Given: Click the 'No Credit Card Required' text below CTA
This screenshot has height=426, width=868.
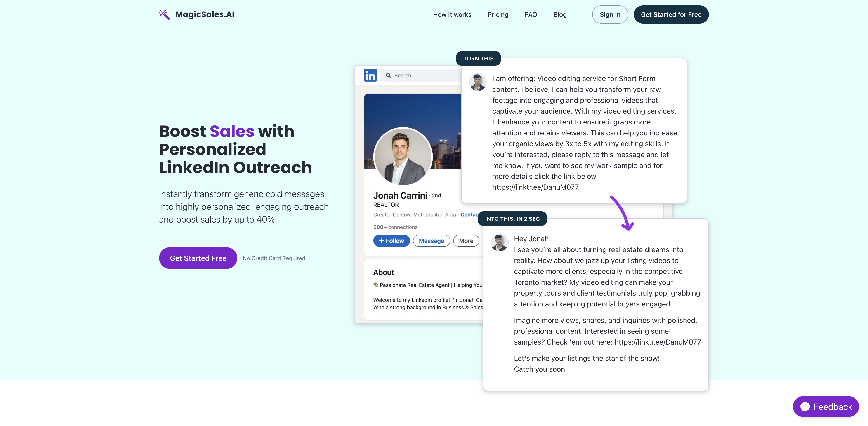Looking at the screenshot, I should pyautogui.click(x=274, y=257).
